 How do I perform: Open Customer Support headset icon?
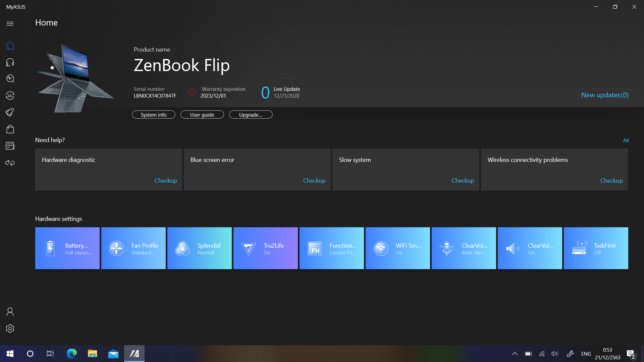pos(10,62)
